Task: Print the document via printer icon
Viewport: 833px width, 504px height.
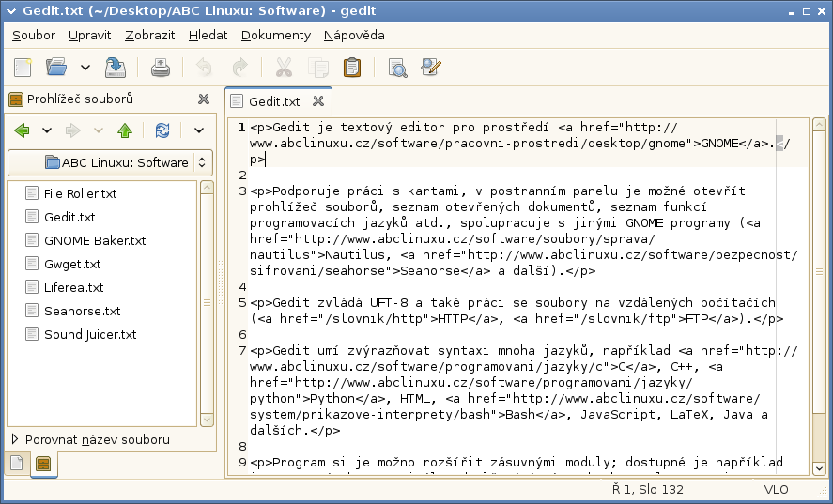Action: point(161,68)
